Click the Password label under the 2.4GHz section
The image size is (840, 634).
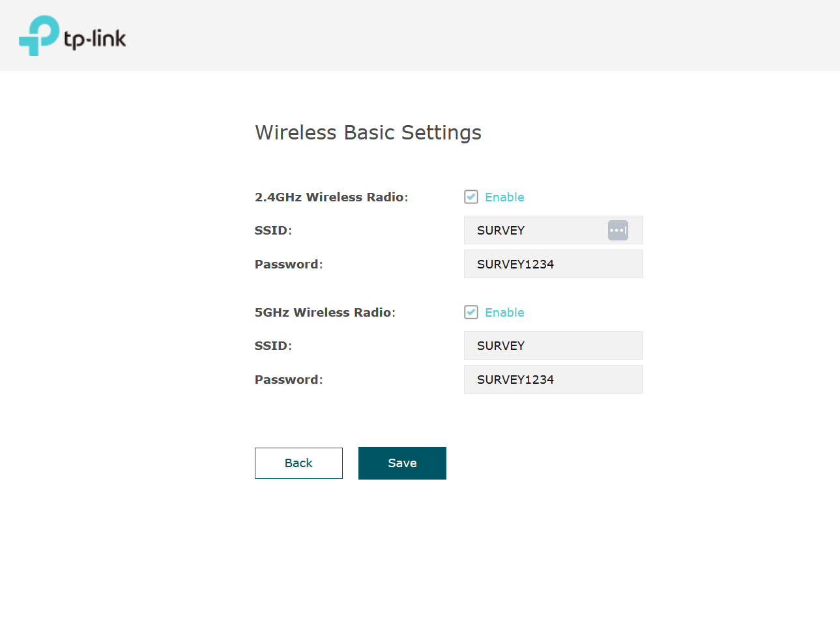tap(288, 264)
